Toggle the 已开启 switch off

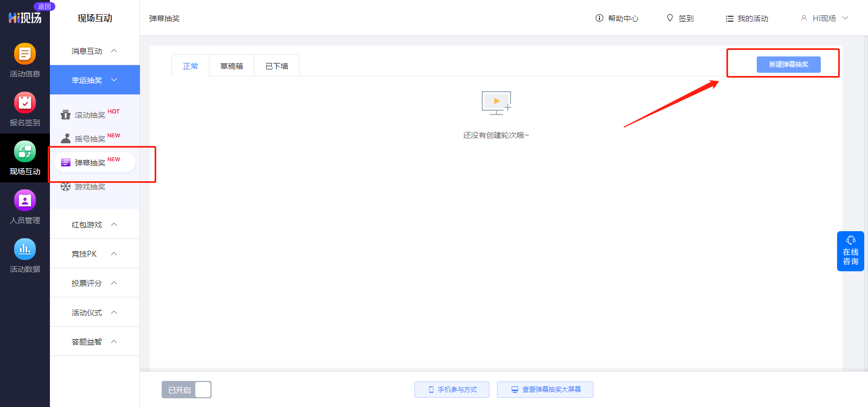[187, 390]
